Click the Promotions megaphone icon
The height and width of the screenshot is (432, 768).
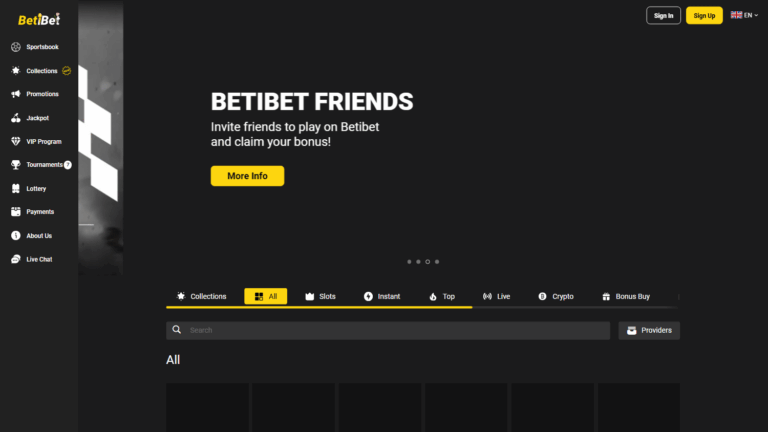16,94
